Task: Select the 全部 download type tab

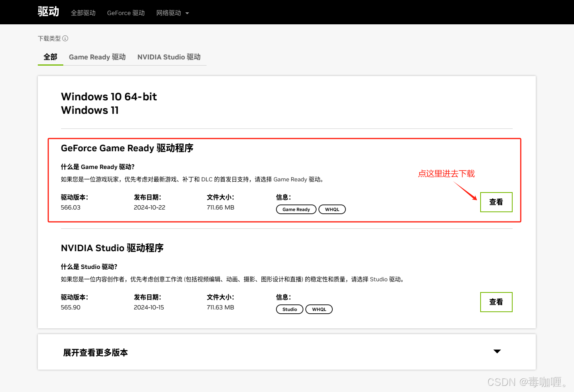Action: [x=50, y=57]
